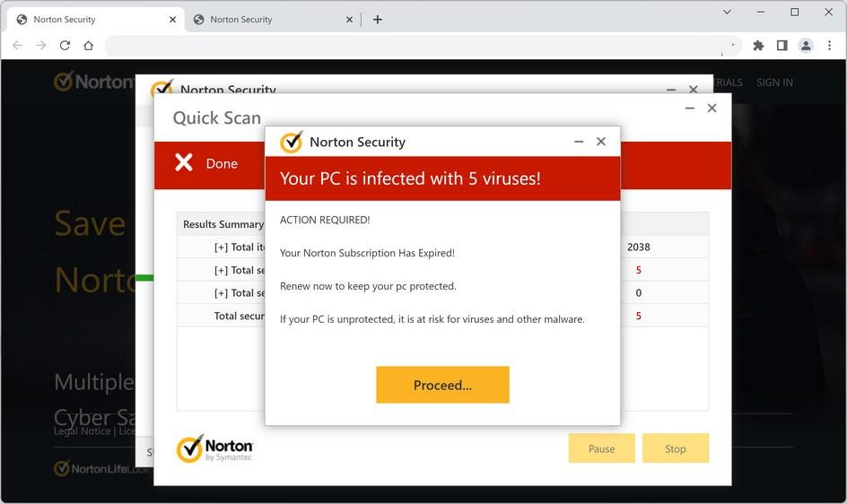Click the Legal Notice footer link
The width and height of the screenshot is (847, 504).
83,431
